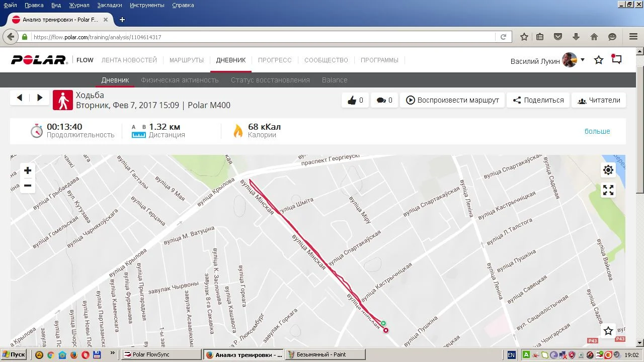Screen dimensions: 644x362
Task: Open the ЛЕНТА НОВОСТЕЙ tab
Action: tap(129, 60)
